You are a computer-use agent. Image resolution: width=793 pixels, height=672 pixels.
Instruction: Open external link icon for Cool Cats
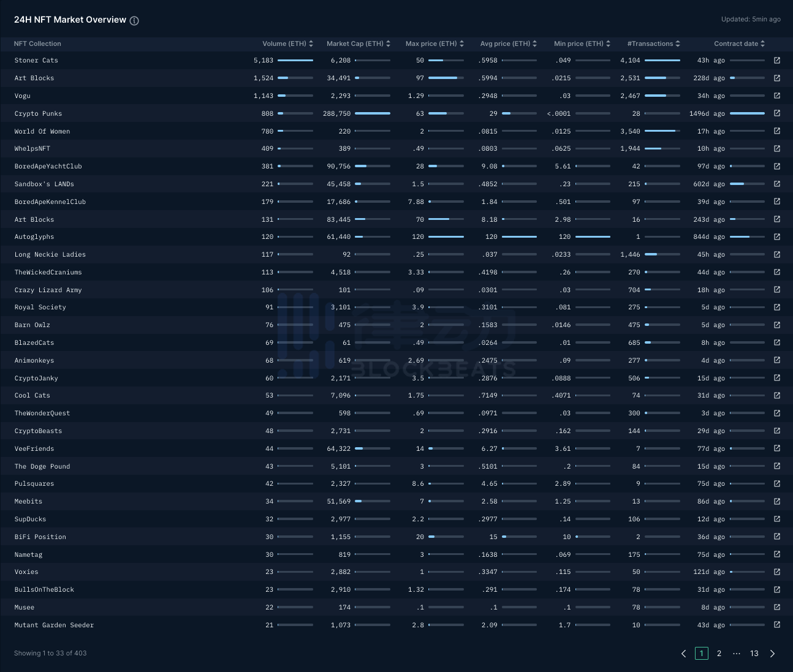(777, 396)
